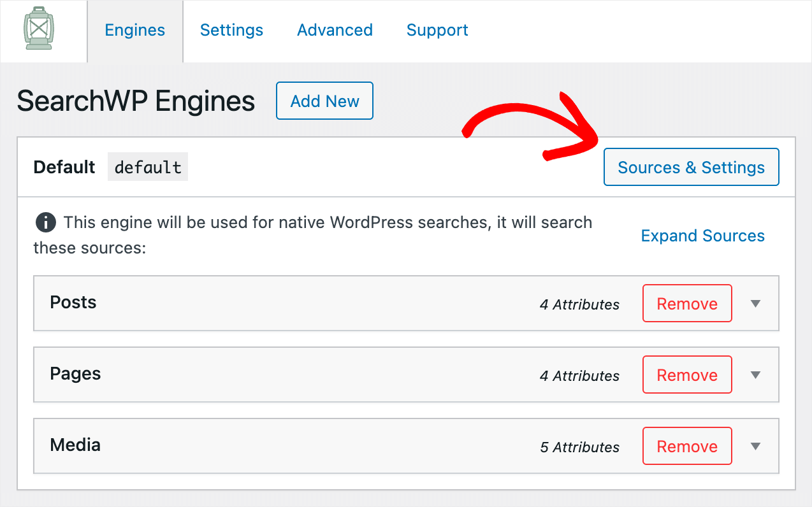Viewport: 812px width, 507px height.
Task: Open Sources & Settings for Default engine
Action: [x=691, y=167]
